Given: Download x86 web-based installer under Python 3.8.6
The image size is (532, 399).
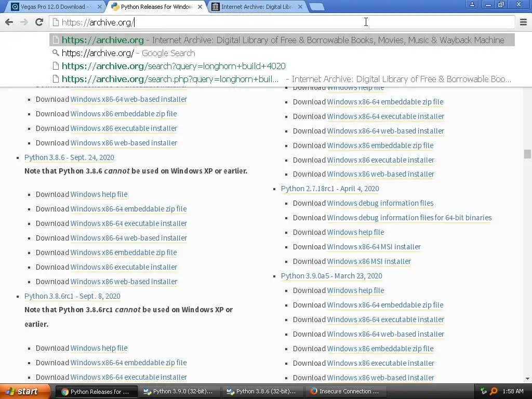Looking at the screenshot, I should [124, 282].
